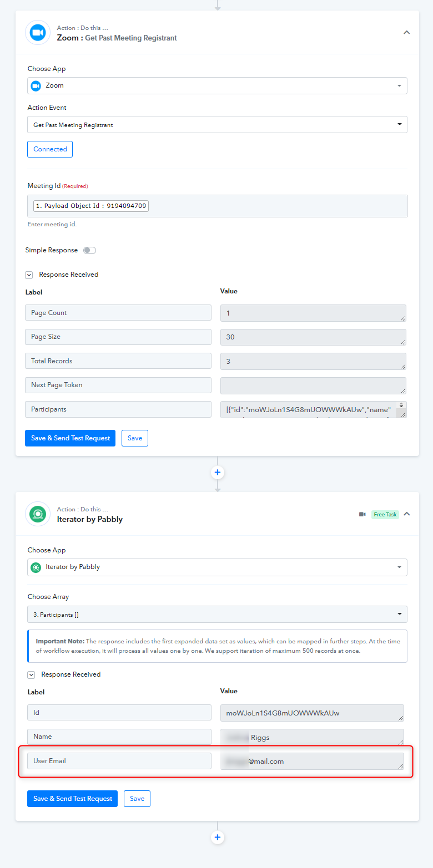Click Save & Send Test Request in the Zoom step
This screenshot has height=868, width=433.
(70, 438)
